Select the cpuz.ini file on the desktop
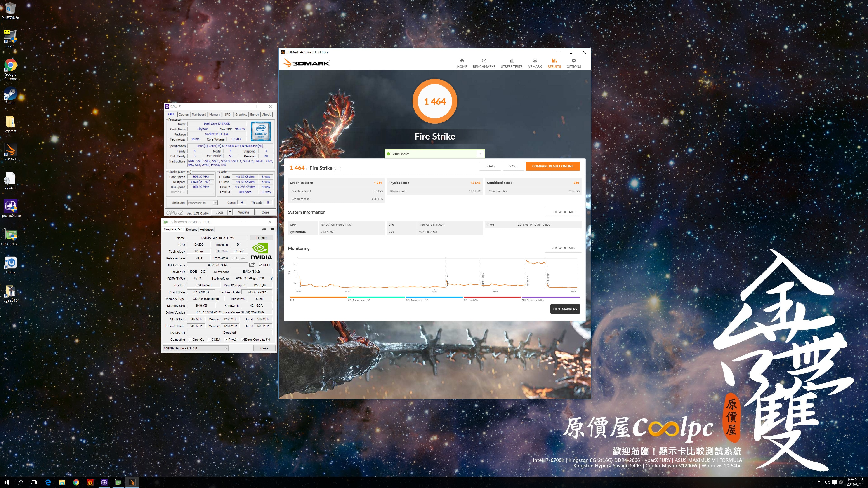The height and width of the screenshot is (488, 868). (x=10, y=181)
